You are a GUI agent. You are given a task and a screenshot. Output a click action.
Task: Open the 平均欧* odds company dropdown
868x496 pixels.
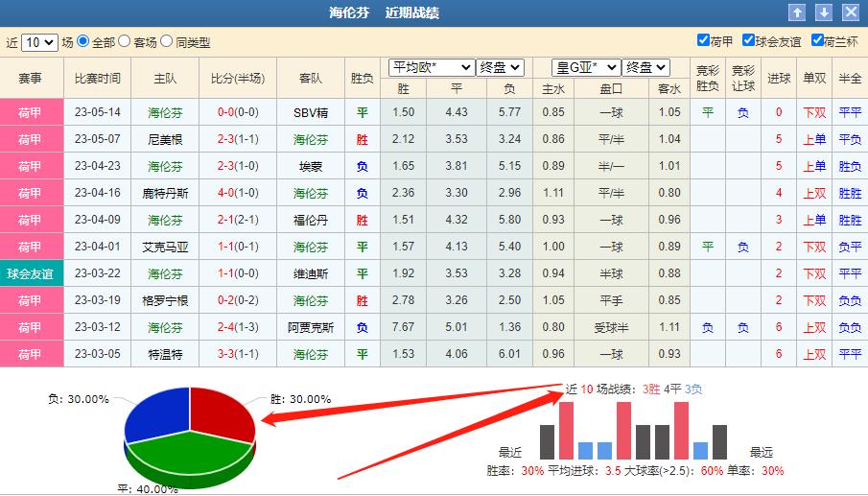pos(432,67)
